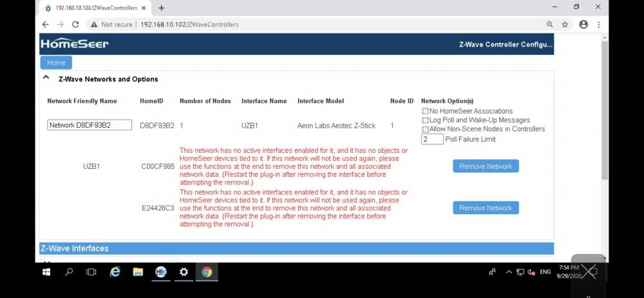644x298 pixels.
Task: Open the HS4 HomeSeer taskbar app
Action: click(161, 272)
